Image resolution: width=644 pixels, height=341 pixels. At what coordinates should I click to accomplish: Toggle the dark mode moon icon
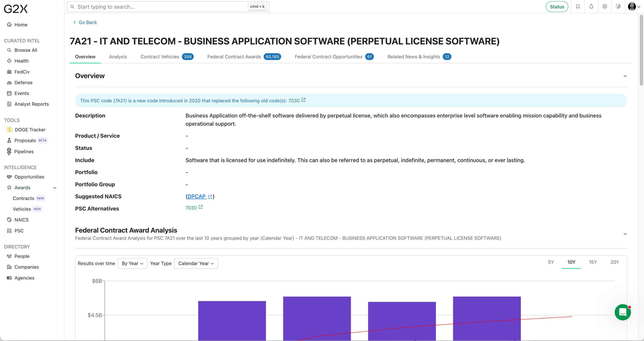pyautogui.click(x=618, y=7)
